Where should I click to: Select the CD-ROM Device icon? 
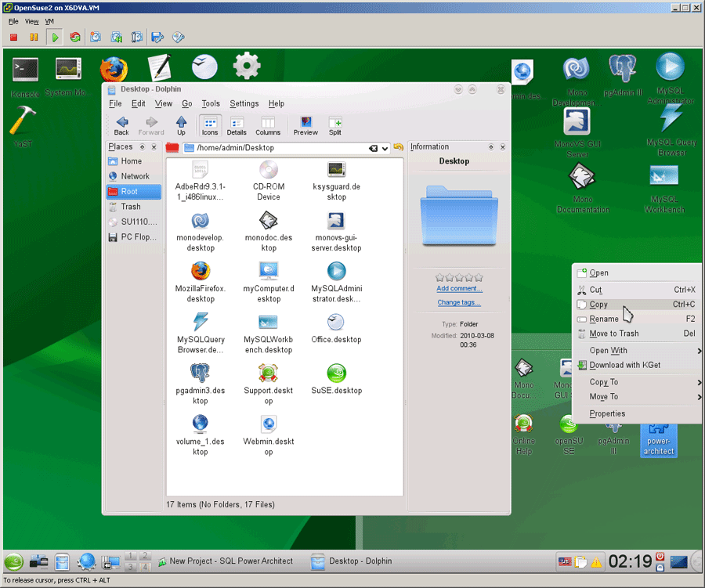click(x=269, y=180)
